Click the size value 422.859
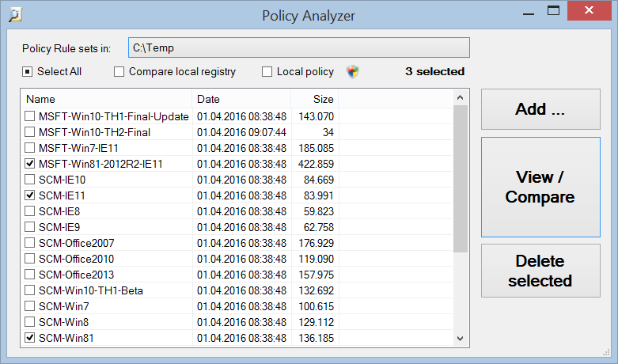Viewport: 618px width, 364px height. coord(316,164)
